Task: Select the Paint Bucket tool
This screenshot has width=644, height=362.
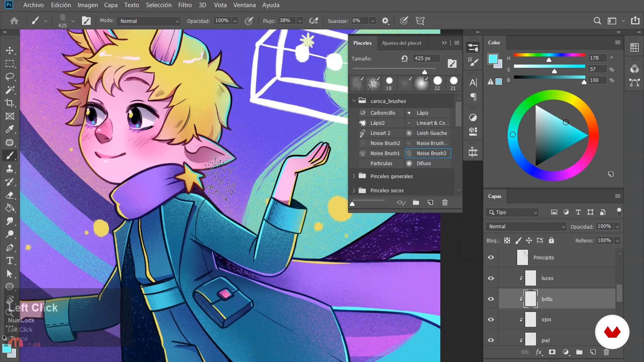Action: pyautogui.click(x=10, y=208)
